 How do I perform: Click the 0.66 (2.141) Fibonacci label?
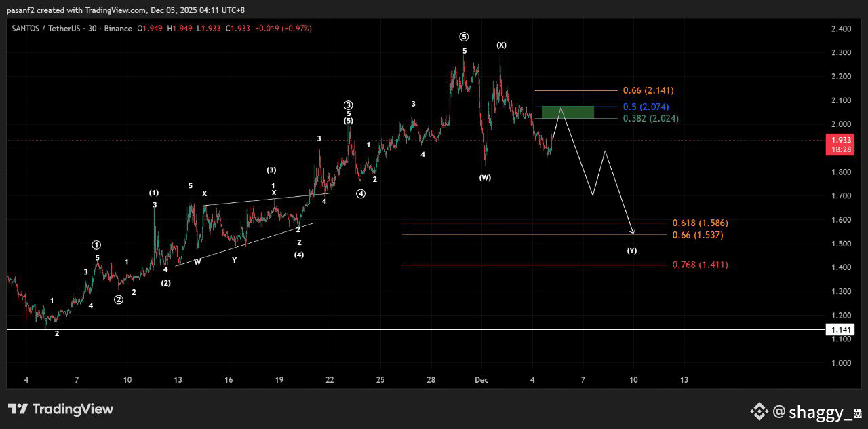tap(648, 90)
